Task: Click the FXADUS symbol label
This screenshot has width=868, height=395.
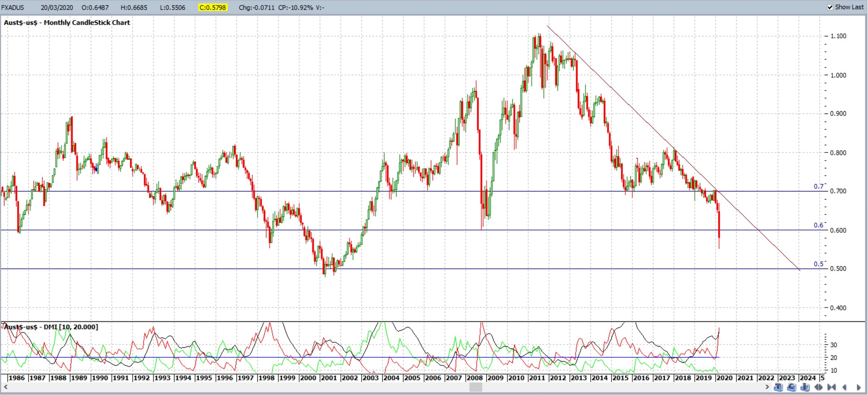Action: click(x=12, y=8)
